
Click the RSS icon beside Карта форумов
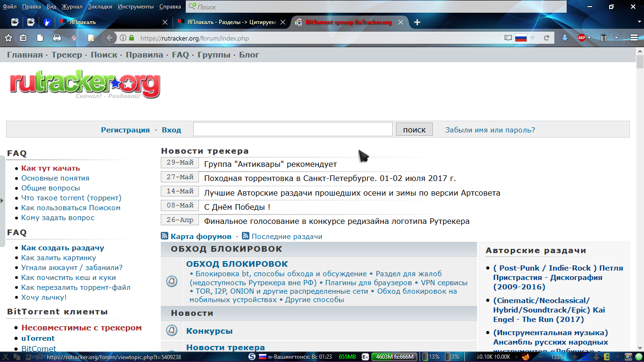pos(165,236)
